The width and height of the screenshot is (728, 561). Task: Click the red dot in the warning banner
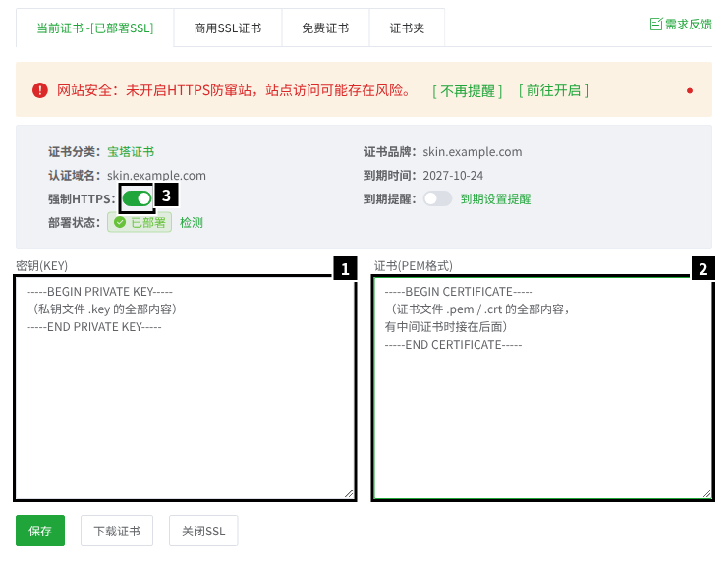click(x=690, y=91)
